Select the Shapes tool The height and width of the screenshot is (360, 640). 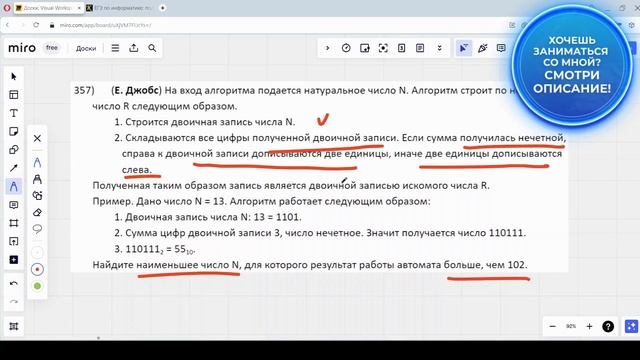tap(13, 150)
